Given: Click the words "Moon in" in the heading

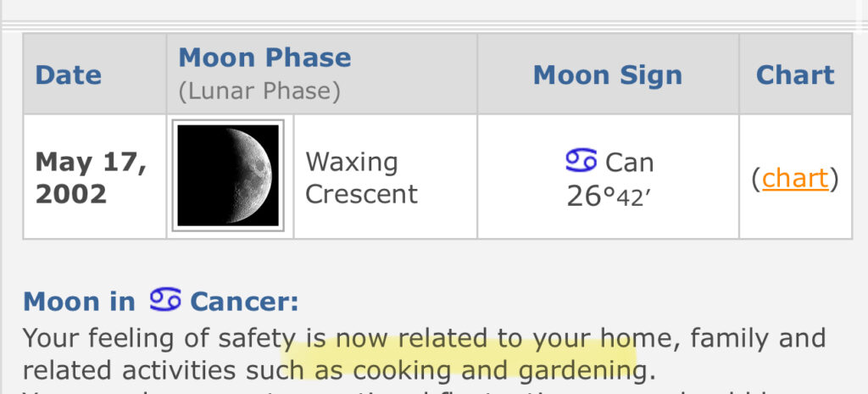Looking at the screenshot, I should 79,301.
